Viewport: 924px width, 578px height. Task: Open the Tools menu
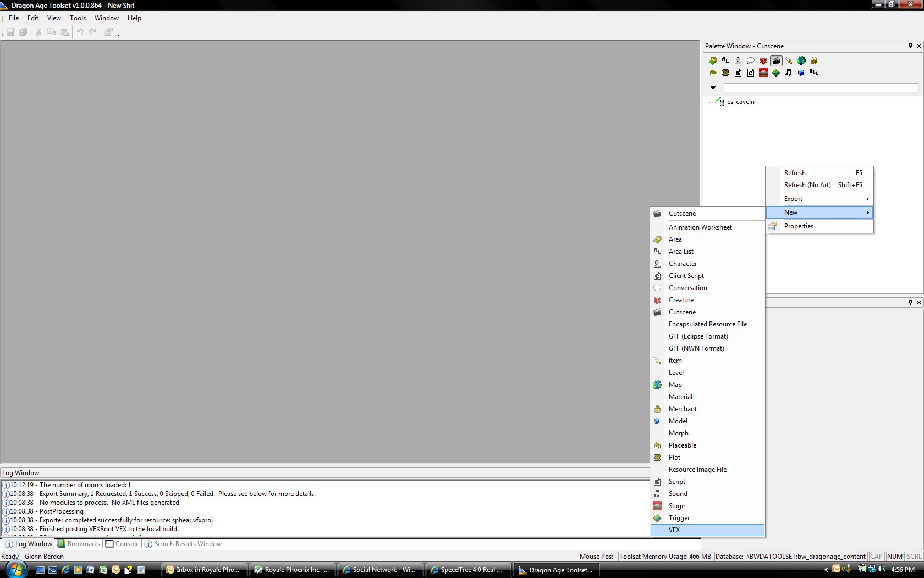pyautogui.click(x=78, y=18)
